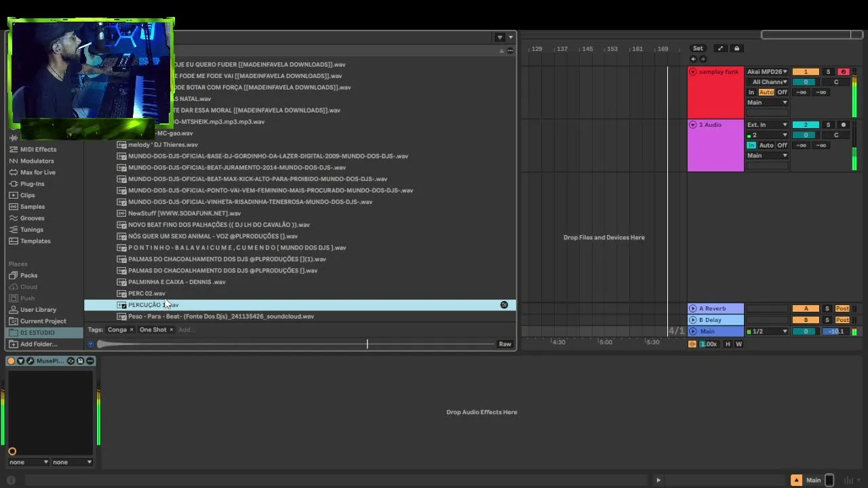Open the MusePl plug-in window wrench icon
The image size is (868, 488).
[29, 361]
